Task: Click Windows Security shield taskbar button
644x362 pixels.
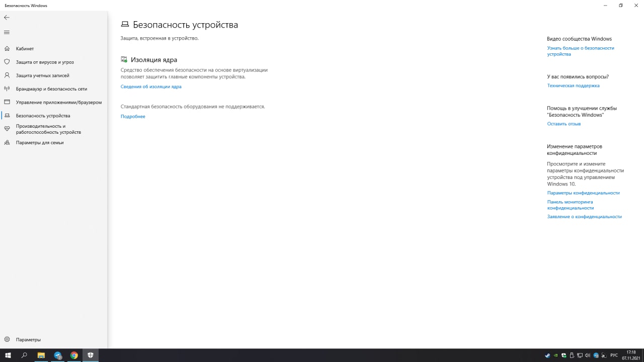Action: [x=91, y=355]
